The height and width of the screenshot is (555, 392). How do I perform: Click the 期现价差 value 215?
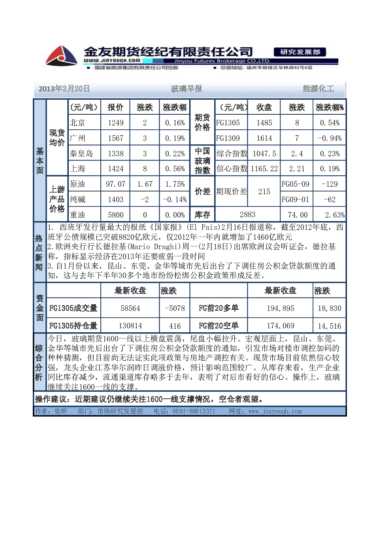[x=264, y=191]
